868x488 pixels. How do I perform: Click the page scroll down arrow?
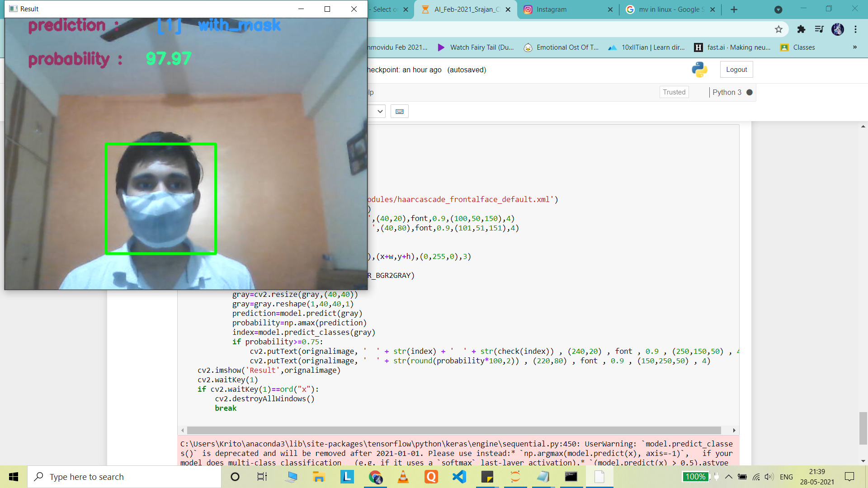tap(863, 461)
